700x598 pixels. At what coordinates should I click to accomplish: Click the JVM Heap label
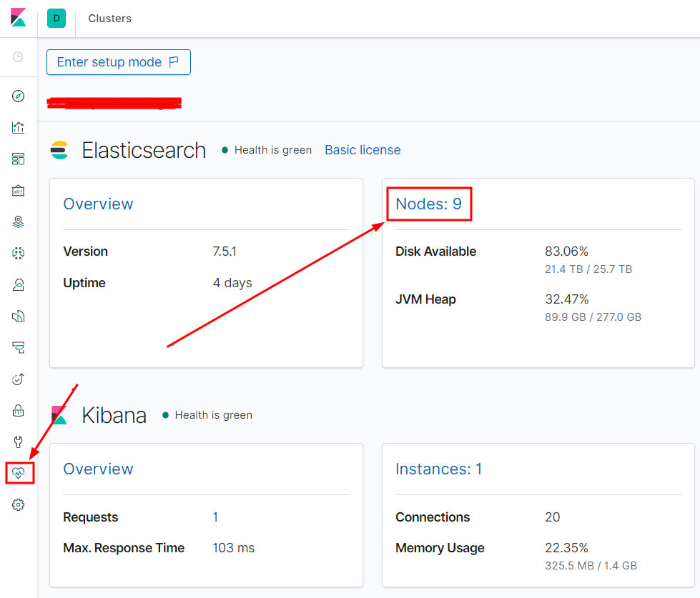tap(425, 299)
